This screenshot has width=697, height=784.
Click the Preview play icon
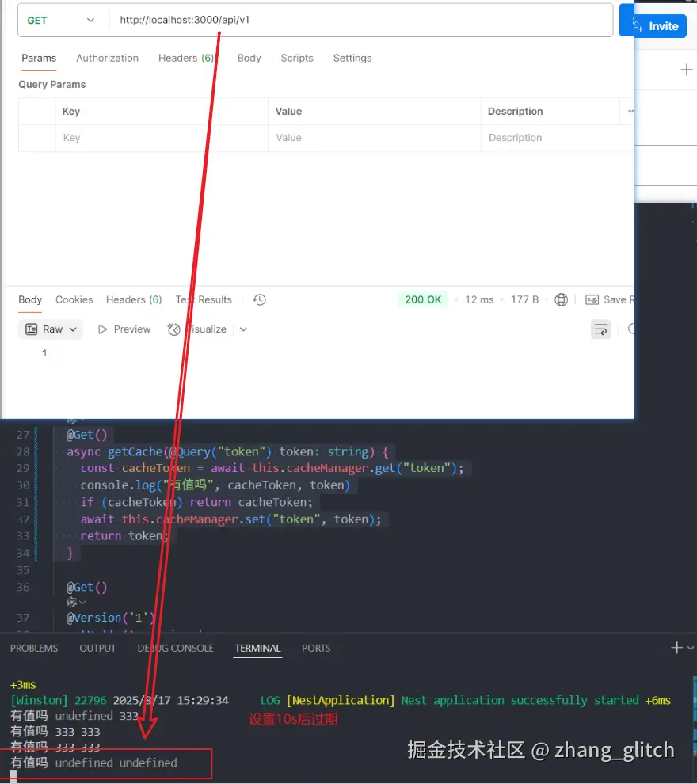pyautogui.click(x=102, y=329)
